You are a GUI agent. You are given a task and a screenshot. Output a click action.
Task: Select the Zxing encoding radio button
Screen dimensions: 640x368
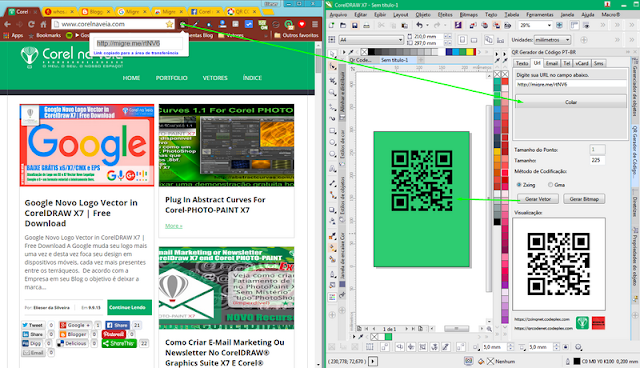pos(519,185)
